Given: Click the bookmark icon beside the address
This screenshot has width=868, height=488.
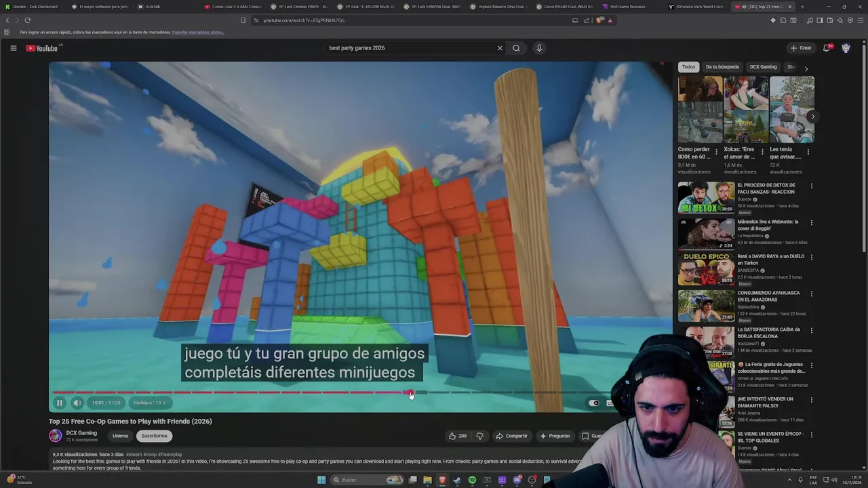Looking at the screenshot, I should pyautogui.click(x=243, y=20).
